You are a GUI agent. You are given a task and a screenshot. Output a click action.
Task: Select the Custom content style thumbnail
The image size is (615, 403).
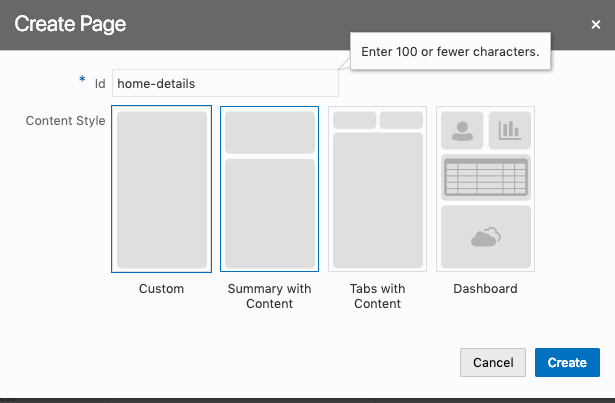(x=161, y=189)
